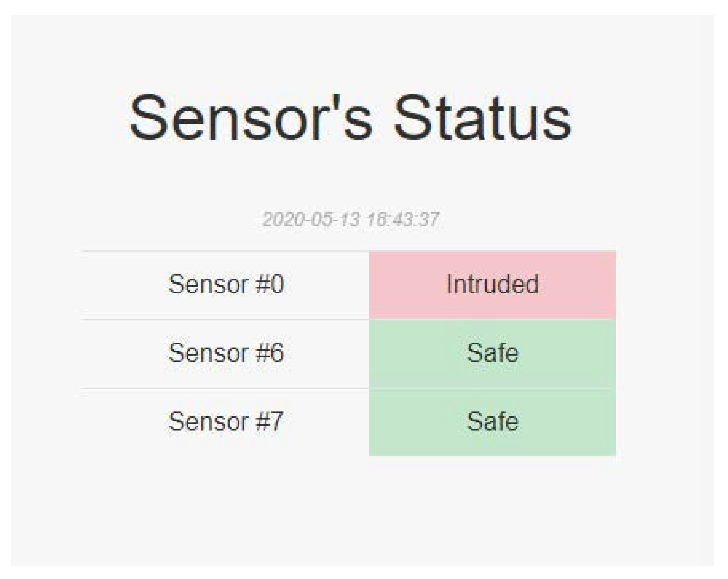Click the "Safe" text beside Sensor #7
728x579 pixels.
point(492,421)
